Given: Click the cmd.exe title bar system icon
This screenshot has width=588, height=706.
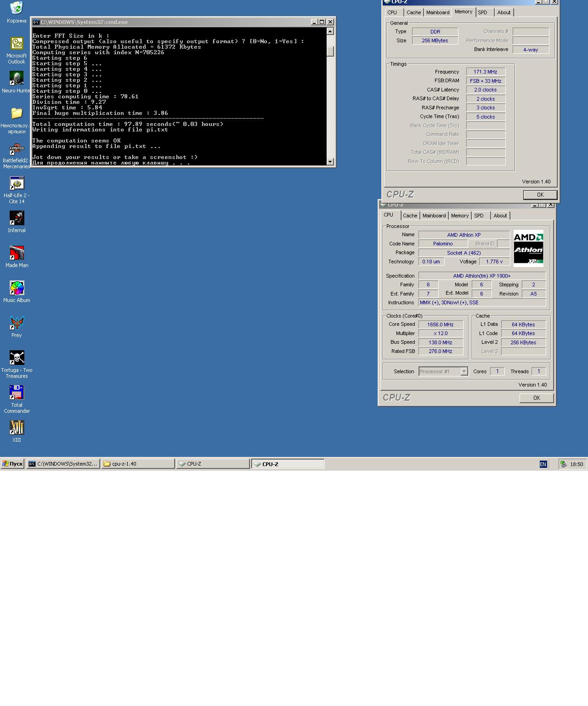Looking at the screenshot, I should tap(36, 22).
